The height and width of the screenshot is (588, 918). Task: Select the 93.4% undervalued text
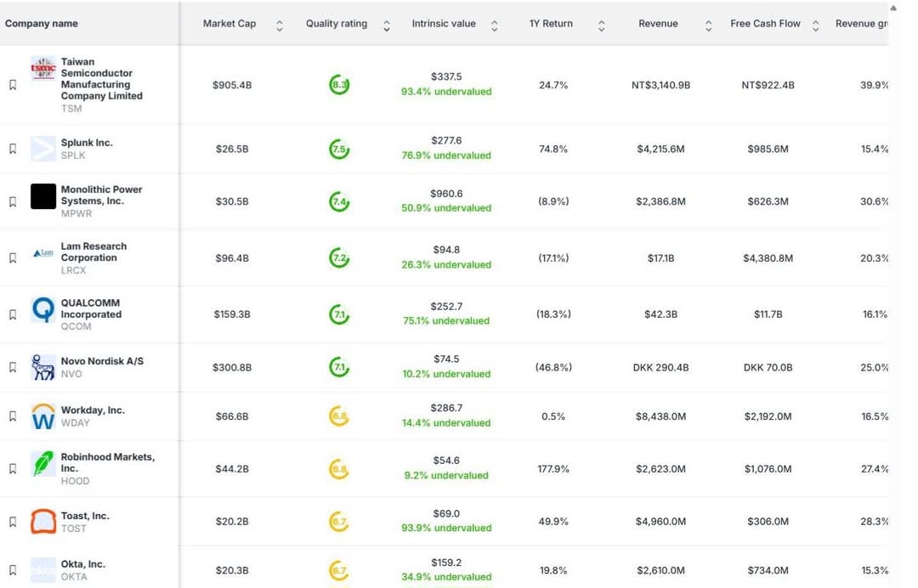[x=446, y=92]
